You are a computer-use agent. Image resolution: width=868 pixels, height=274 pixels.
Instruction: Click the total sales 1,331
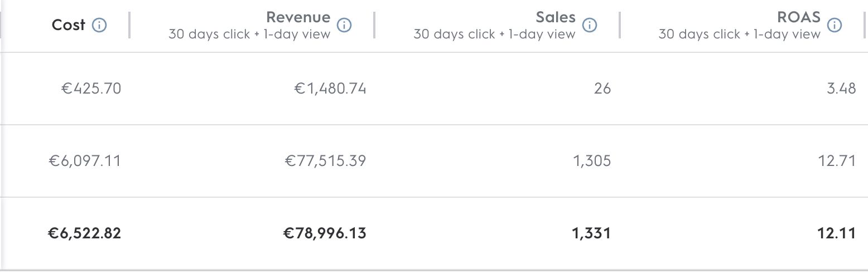click(591, 233)
